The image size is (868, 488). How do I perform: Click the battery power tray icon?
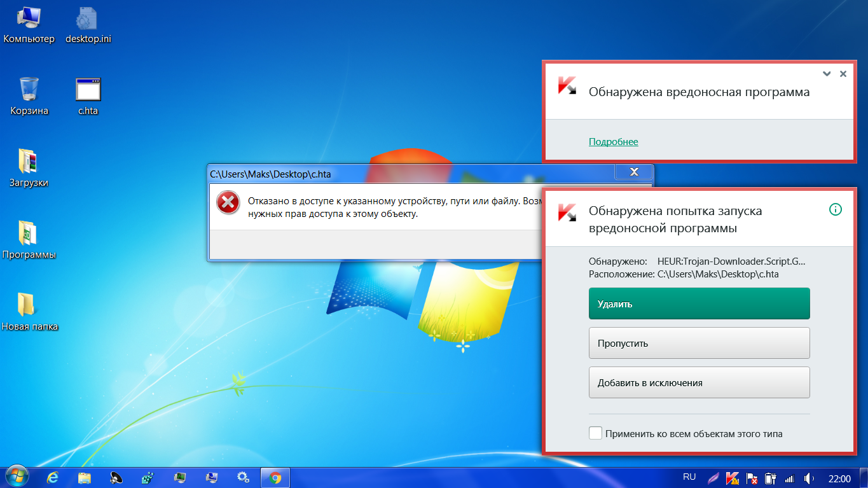coord(771,478)
